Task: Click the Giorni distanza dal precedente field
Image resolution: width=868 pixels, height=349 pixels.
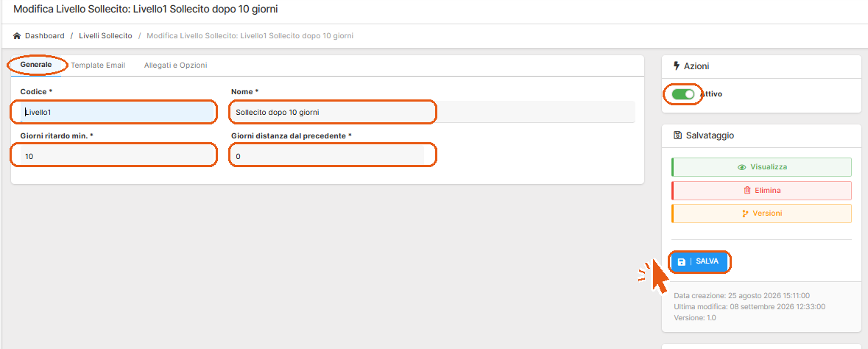Action: point(328,157)
